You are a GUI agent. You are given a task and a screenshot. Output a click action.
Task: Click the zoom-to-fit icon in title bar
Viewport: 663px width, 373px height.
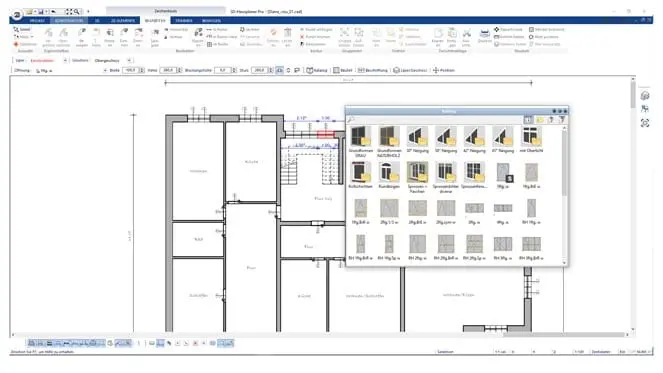tap(68, 12)
